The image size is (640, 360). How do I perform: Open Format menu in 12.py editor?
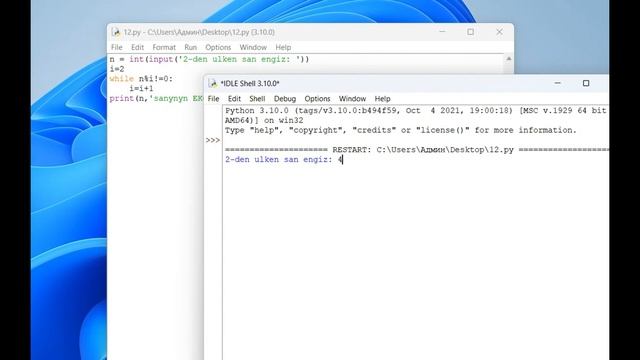pyautogui.click(x=164, y=47)
